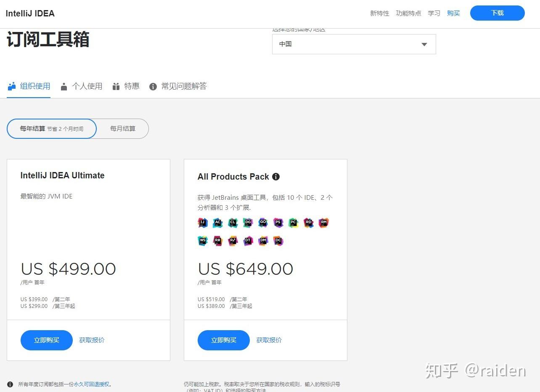Viewport: 540px width, 392px height.
Task: Click the dotMemory (DM) product icon
Action: pyautogui.click(x=263, y=241)
